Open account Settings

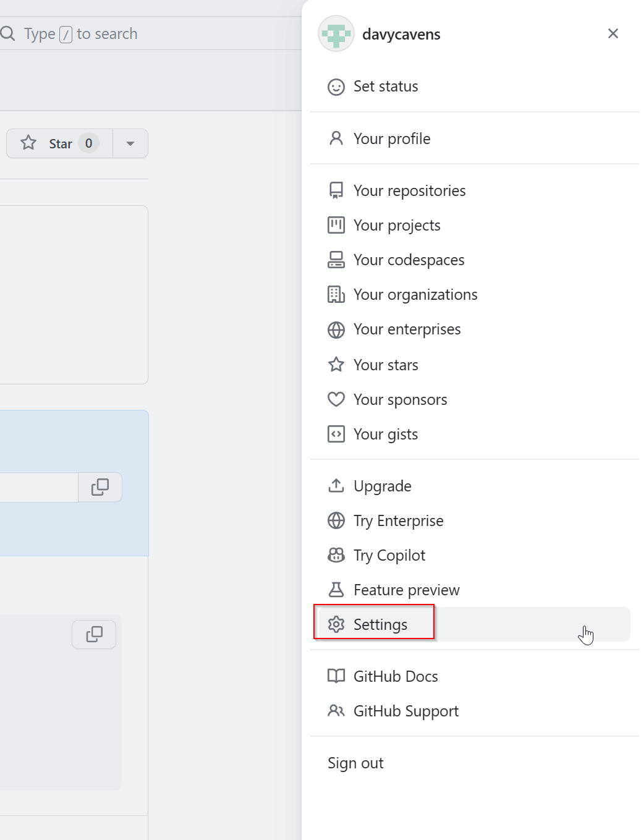pos(474,624)
